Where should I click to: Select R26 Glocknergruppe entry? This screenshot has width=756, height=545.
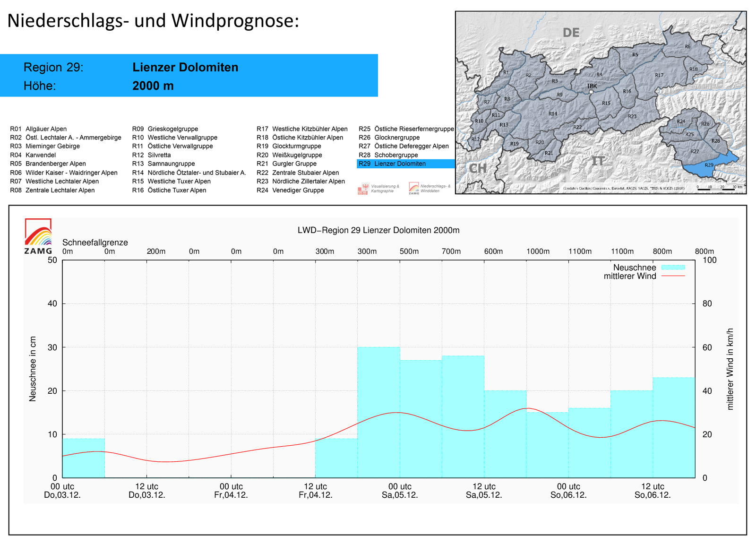[x=389, y=138]
